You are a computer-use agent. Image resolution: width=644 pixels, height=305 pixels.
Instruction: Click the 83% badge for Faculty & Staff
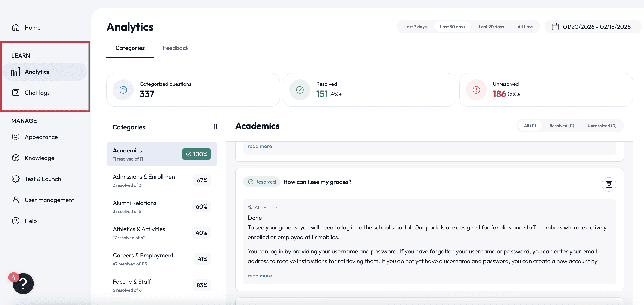coord(202,285)
